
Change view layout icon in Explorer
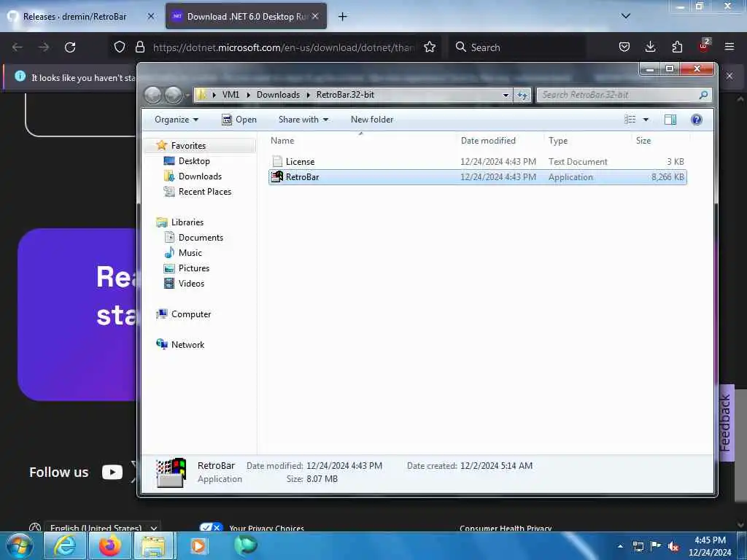point(630,120)
